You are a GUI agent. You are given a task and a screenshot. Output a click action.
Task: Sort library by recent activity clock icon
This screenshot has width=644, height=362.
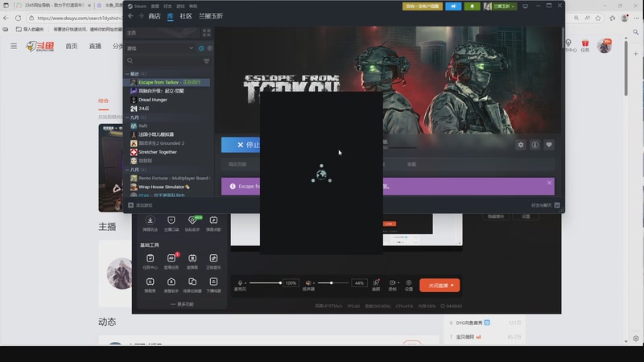[201, 48]
